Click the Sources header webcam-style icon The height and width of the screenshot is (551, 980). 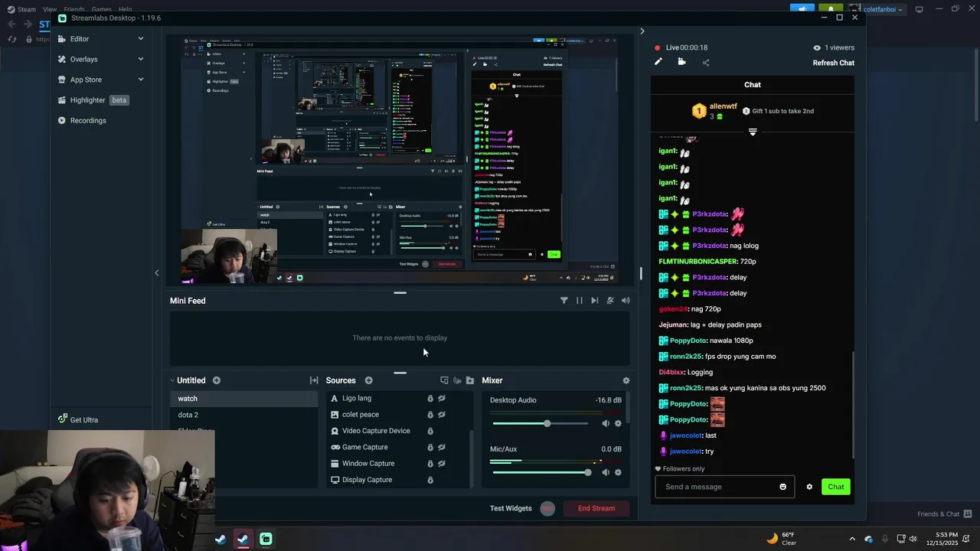click(x=457, y=380)
